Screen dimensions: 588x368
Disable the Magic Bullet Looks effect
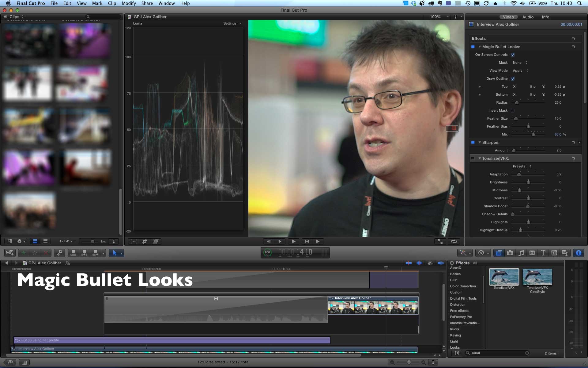point(473,47)
